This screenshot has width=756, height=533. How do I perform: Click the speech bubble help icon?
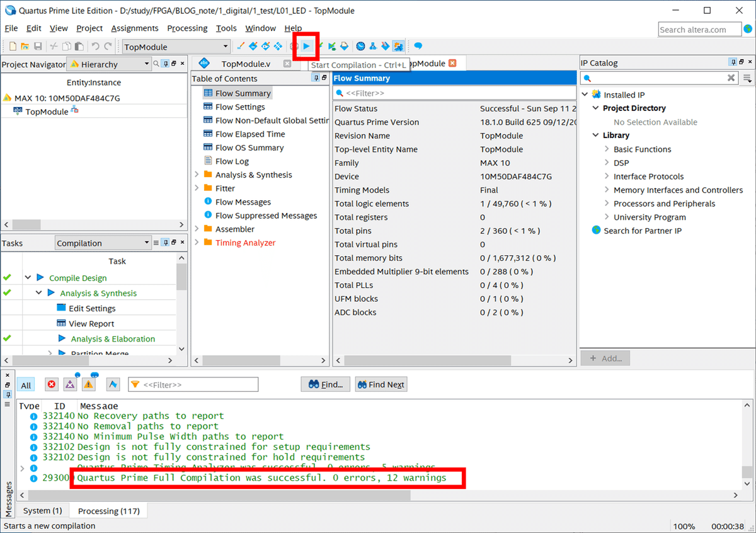(x=418, y=46)
